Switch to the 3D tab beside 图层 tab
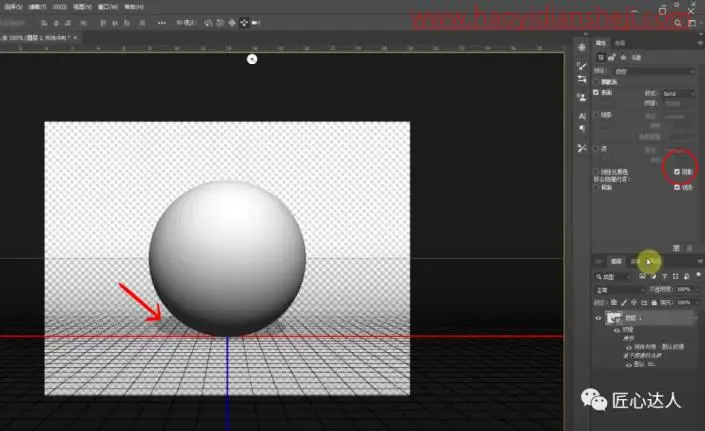The width and height of the screenshot is (705, 431). pos(599,262)
